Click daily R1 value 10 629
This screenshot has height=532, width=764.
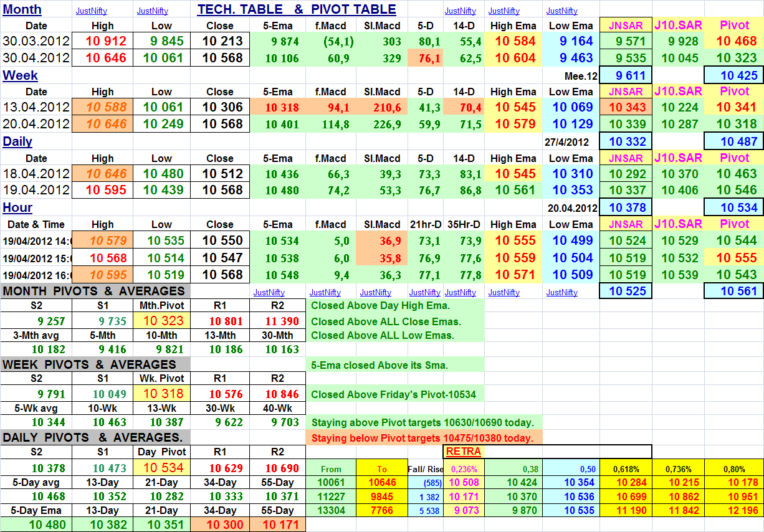click(220, 467)
